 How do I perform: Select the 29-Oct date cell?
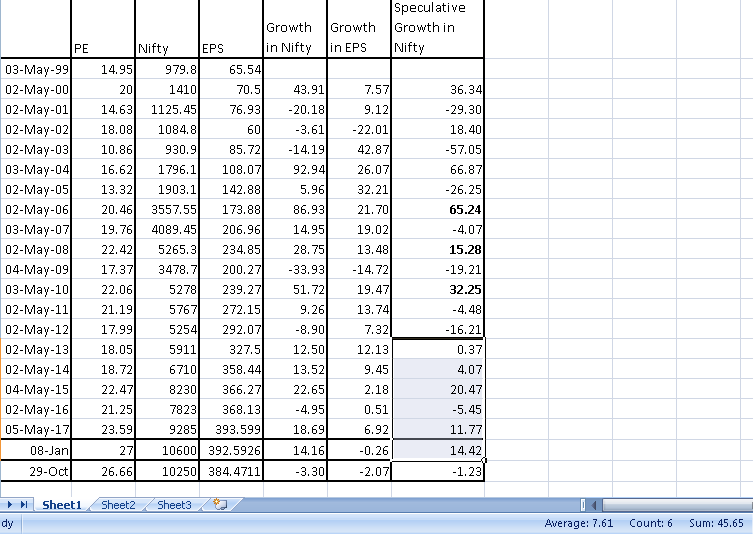click(35, 470)
